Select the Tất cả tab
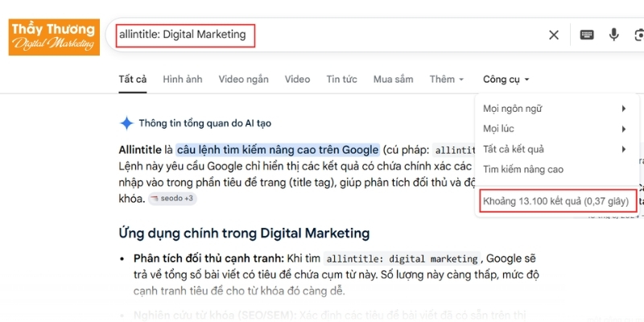 (133, 79)
